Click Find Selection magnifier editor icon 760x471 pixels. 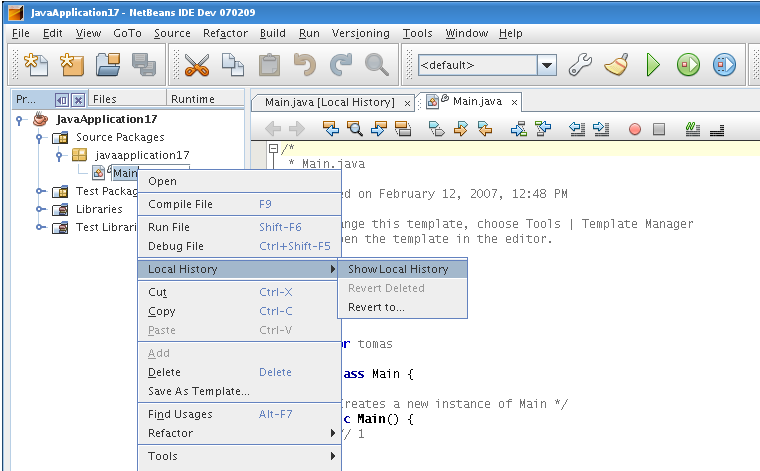[355, 129]
